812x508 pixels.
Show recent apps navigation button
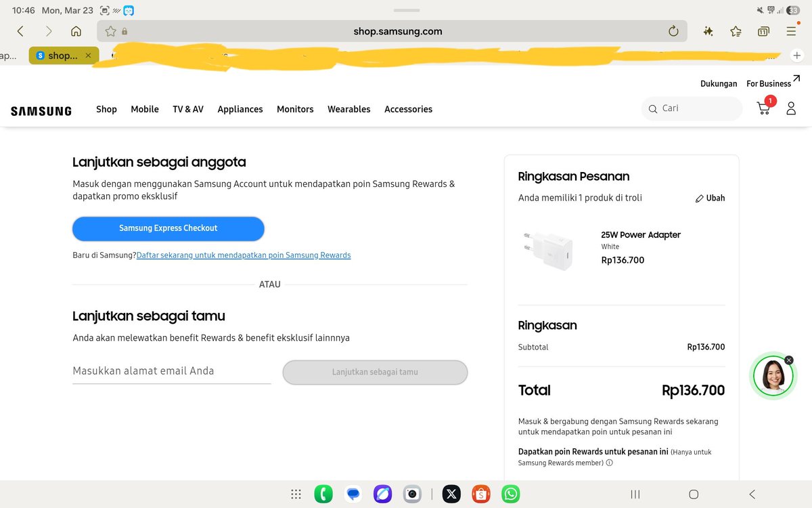(635, 494)
